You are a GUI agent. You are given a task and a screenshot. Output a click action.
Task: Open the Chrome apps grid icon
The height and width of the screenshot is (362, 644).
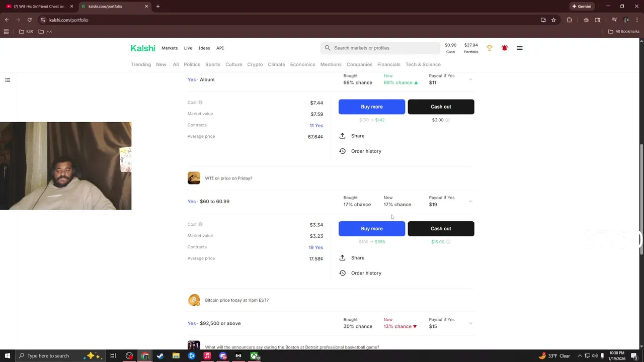click(x=6, y=32)
